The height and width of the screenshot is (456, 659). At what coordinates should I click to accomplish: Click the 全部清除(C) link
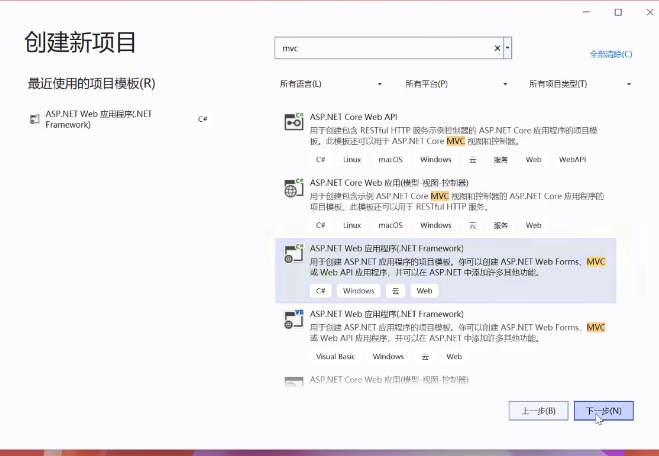pyautogui.click(x=611, y=54)
